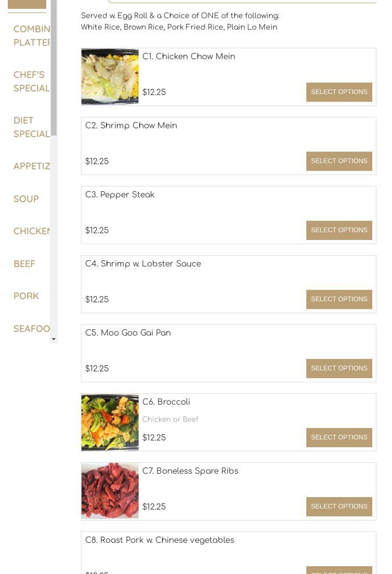Go to the Appetizers category

click(x=31, y=166)
